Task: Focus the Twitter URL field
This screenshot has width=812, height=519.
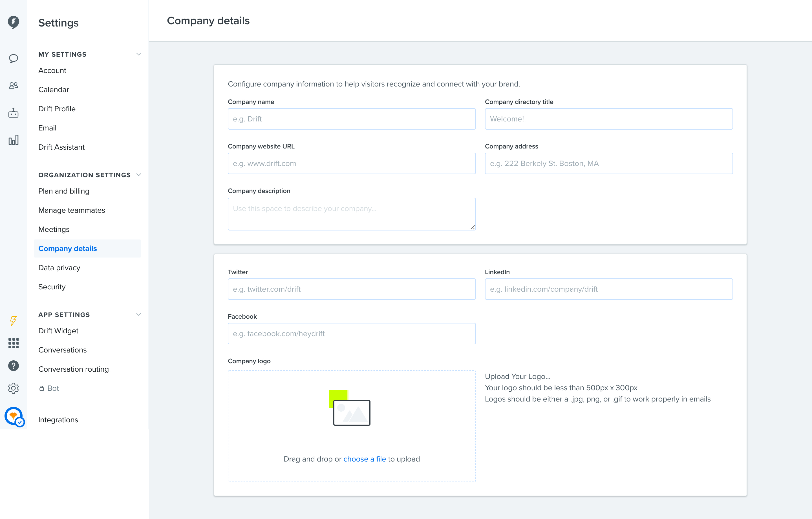Action: pyautogui.click(x=352, y=289)
